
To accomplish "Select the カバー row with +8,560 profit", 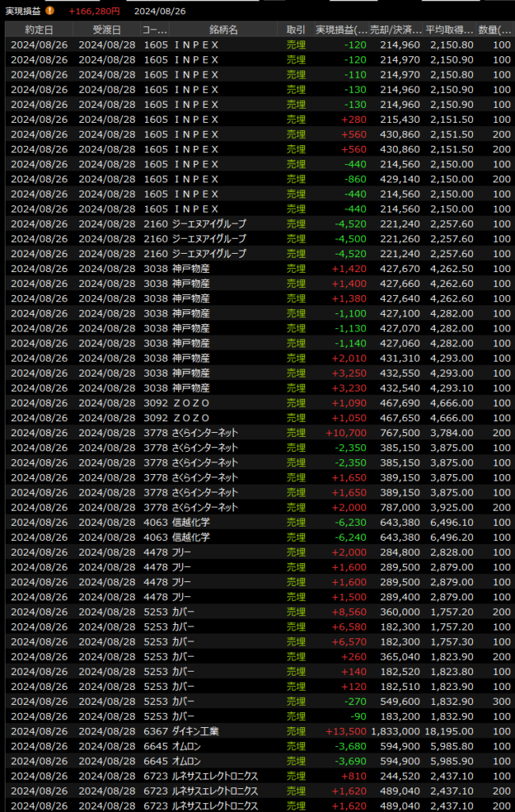I will [257, 612].
